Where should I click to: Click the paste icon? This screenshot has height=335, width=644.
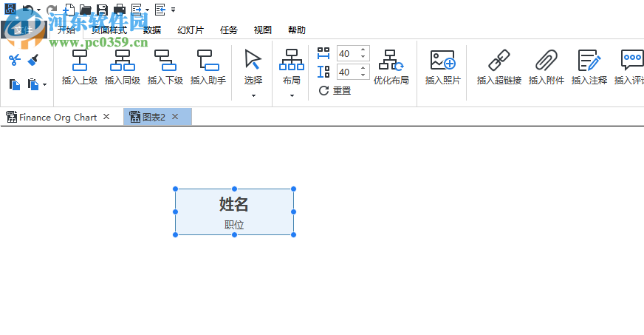click(33, 85)
